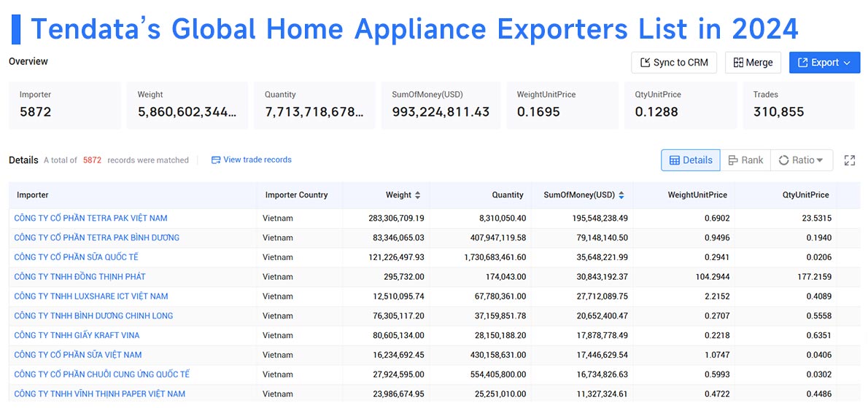This screenshot has height=408, width=868.
Task: Open CÔNG TY CỔ PHẦN SỮA QUỐC TẾ
Action: [77, 257]
